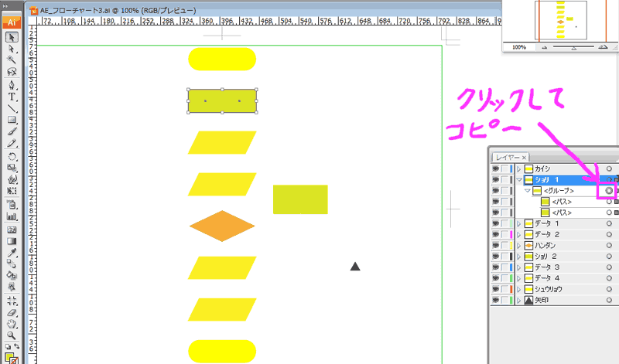Select the Zoom magnifier tool
Screen dimensions: 619x364
[12, 335]
